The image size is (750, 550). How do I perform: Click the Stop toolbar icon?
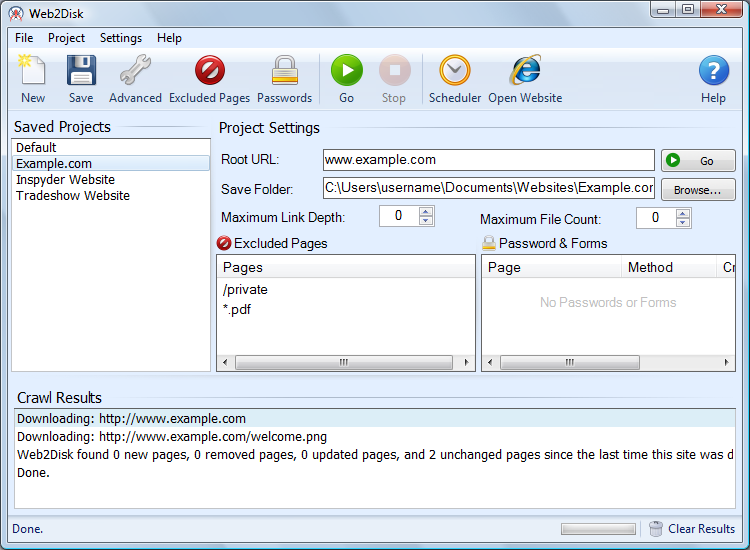tap(394, 70)
